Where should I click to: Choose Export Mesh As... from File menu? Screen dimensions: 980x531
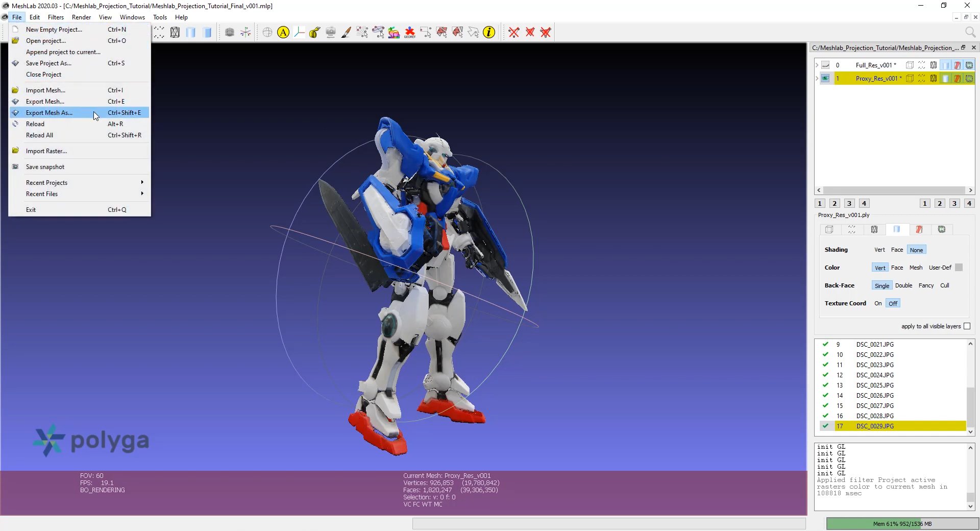79,113
